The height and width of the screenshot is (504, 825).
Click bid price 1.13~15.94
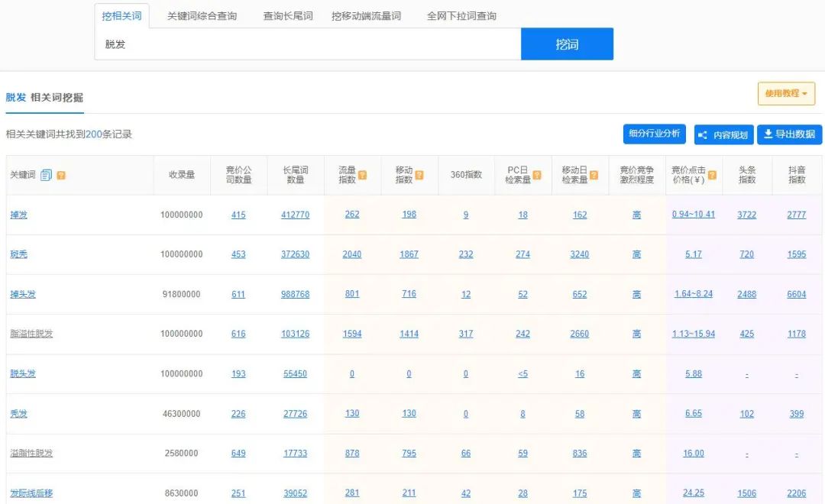click(x=694, y=334)
